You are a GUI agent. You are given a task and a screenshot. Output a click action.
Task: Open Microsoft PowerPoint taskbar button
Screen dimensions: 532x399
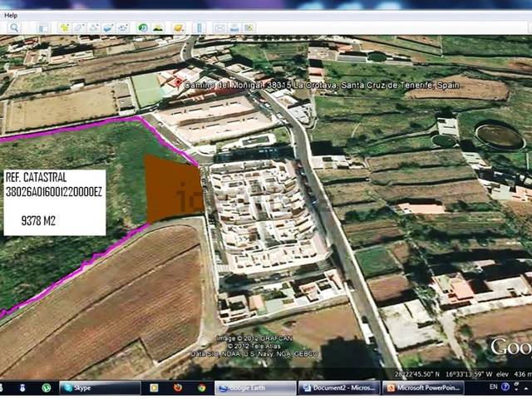point(423,388)
